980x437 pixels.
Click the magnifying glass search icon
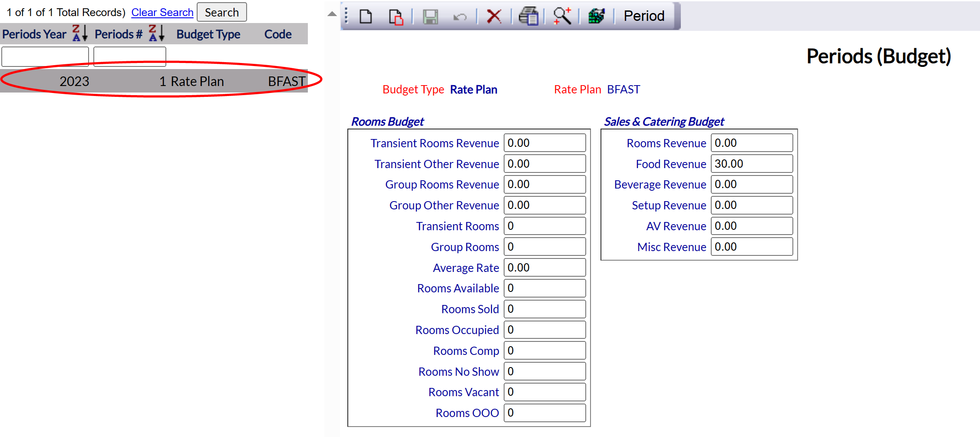pyautogui.click(x=562, y=17)
